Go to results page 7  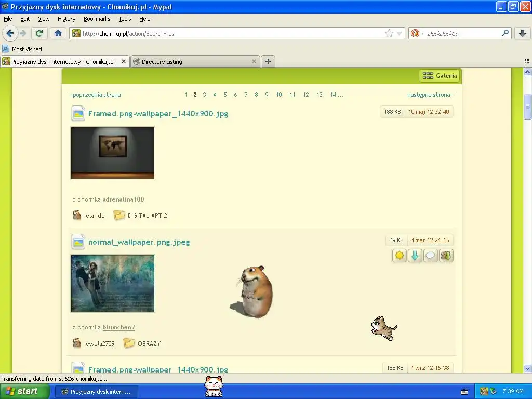click(x=246, y=95)
